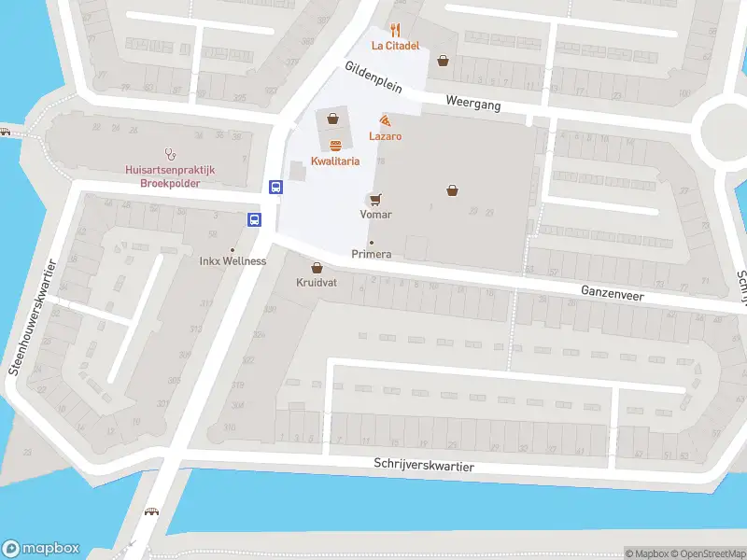747x560 pixels.
Task: Click the La Citadel restaurant fork-and-knife icon
Action: coord(395,31)
